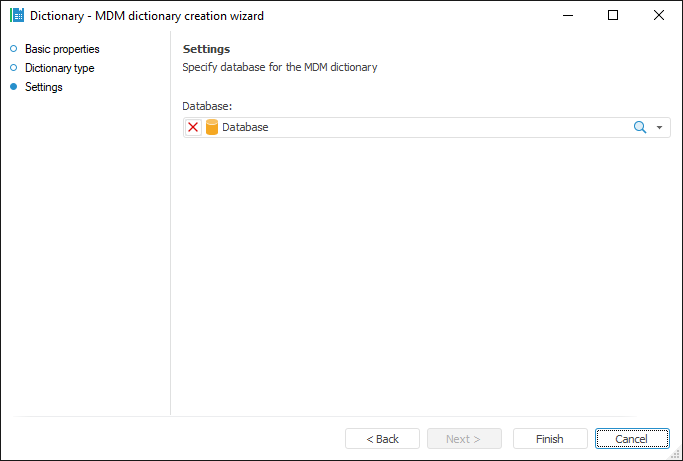Click the red X clear database icon

[193, 128]
